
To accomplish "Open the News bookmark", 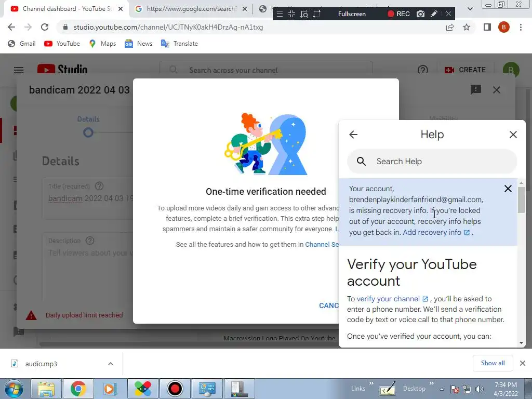I will [x=138, y=44].
